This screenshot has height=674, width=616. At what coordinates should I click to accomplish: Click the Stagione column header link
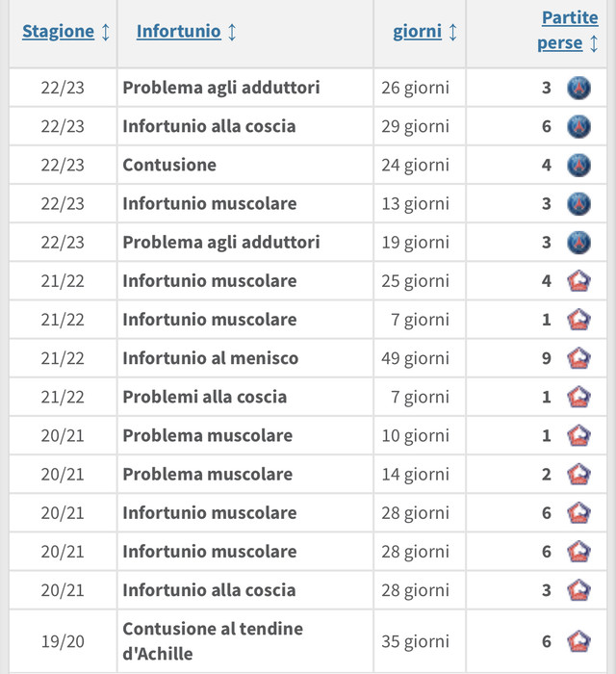click(x=58, y=32)
